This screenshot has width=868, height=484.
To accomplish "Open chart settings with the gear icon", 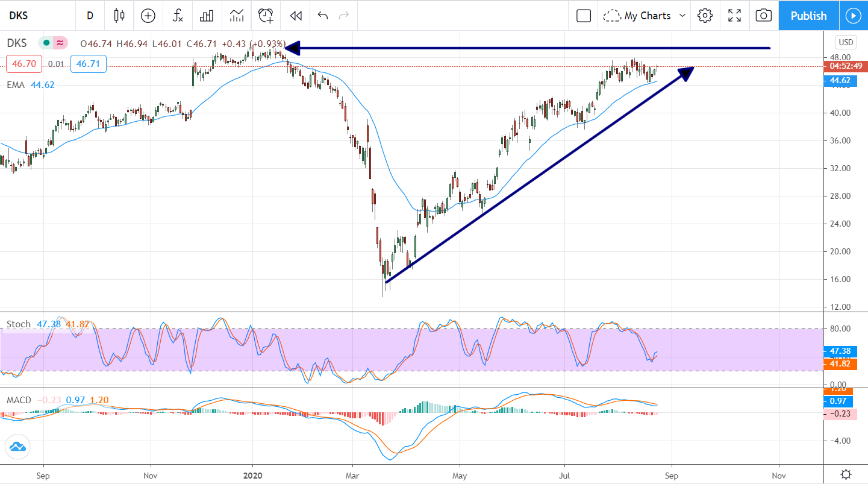I will click(x=705, y=16).
